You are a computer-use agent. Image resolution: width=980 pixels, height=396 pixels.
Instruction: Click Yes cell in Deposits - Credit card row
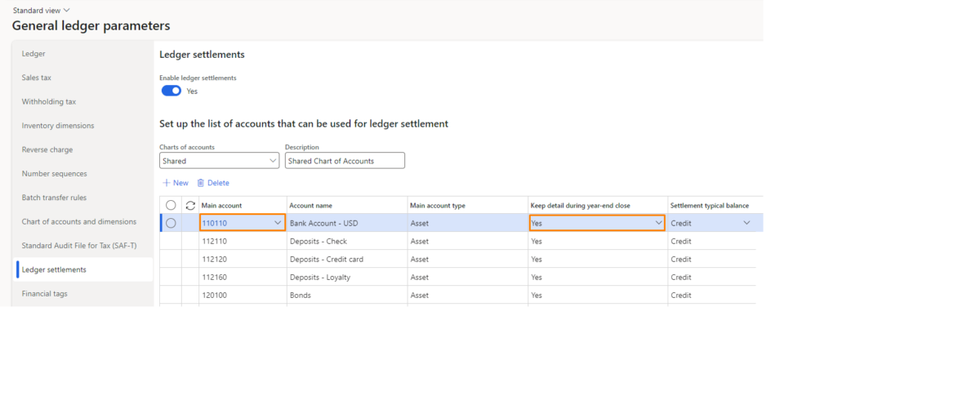click(x=598, y=260)
